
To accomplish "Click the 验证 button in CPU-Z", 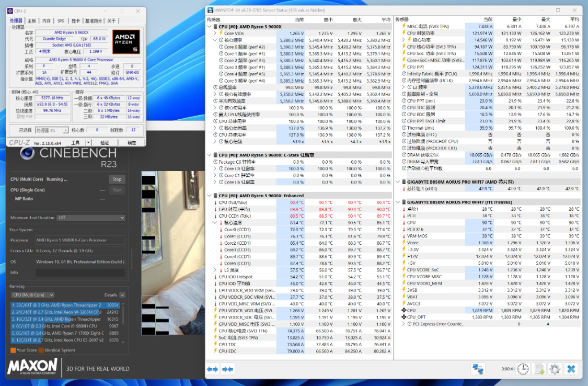I will pyautogui.click(x=105, y=143).
